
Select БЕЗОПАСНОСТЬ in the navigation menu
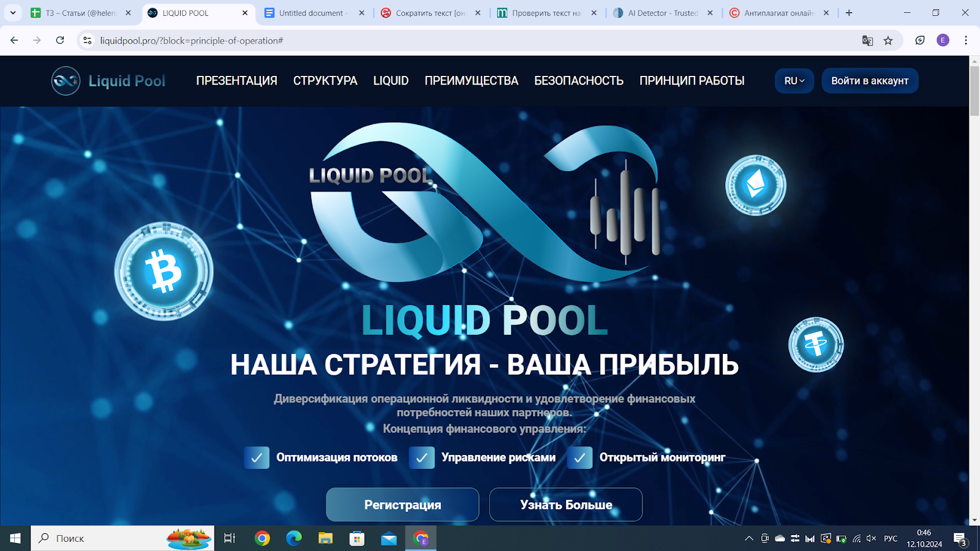point(579,80)
